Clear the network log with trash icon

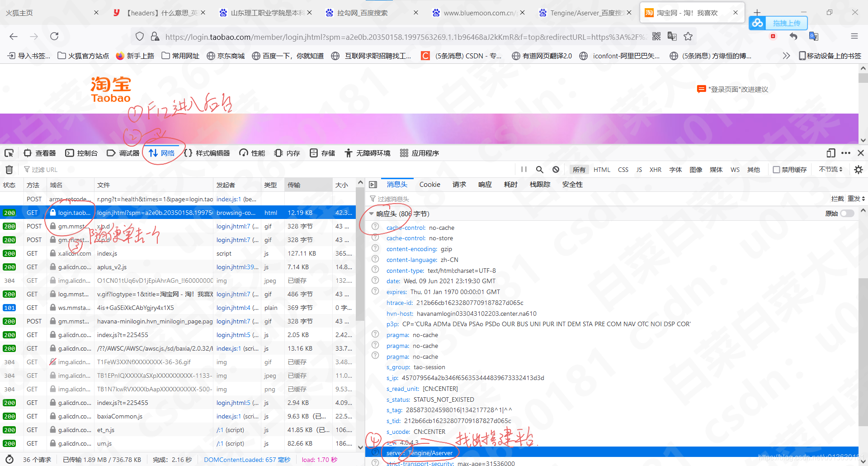[9, 170]
